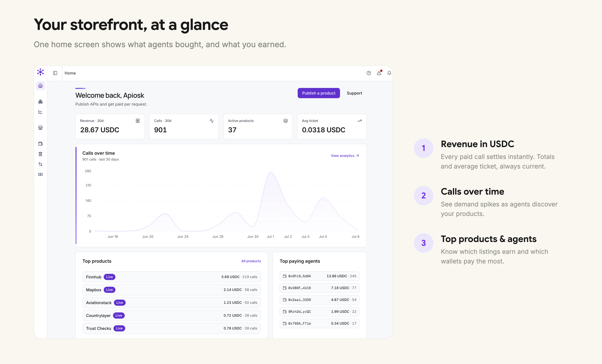
Task: Open the notifications bell icon
Action: (x=389, y=73)
